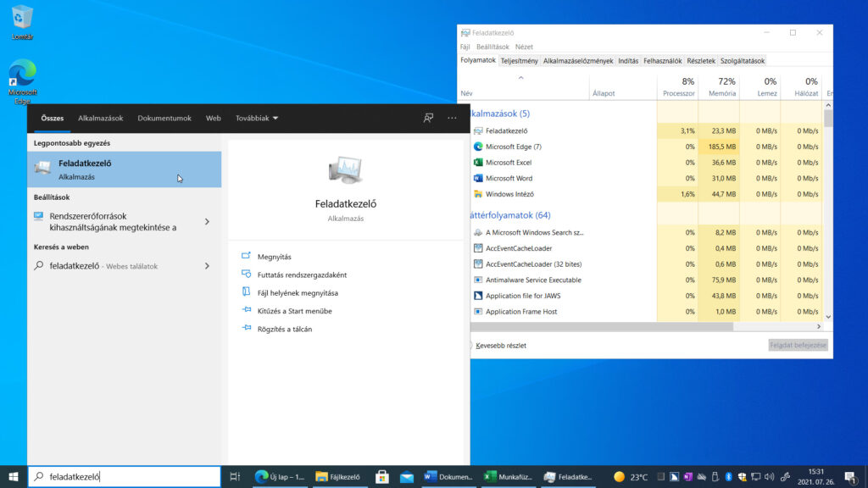Sort by the Memória column header
Image resolution: width=868 pixels, height=488 pixels.
point(719,87)
